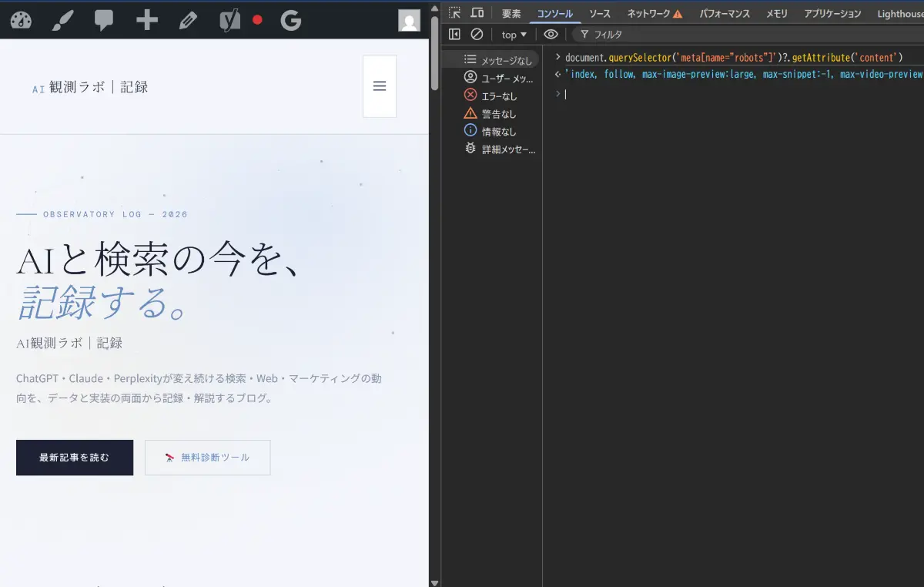This screenshot has width=924, height=587.
Task: Clear the console output
Action: tap(477, 34)
